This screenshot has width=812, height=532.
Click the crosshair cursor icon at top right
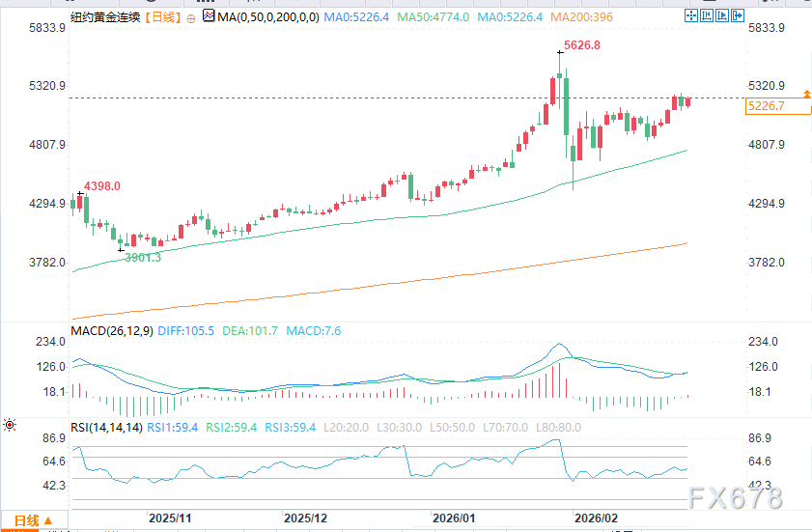(690, 16)
